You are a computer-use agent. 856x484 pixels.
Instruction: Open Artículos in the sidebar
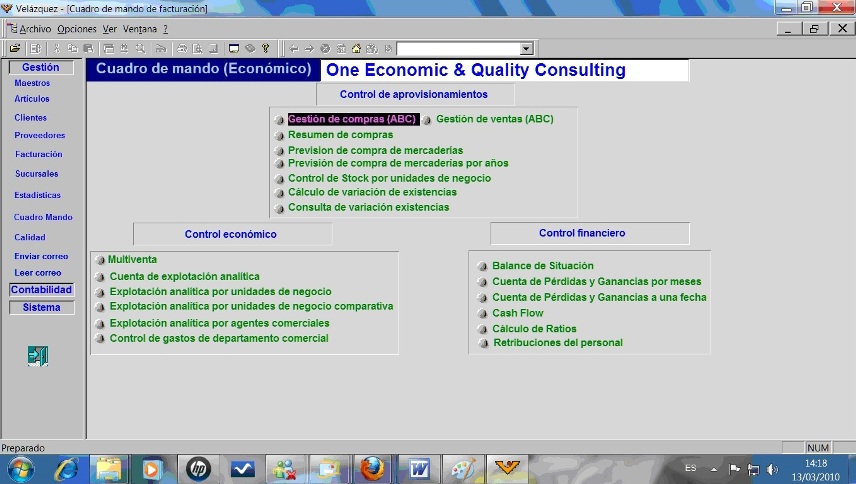click(x=32, y=99)
